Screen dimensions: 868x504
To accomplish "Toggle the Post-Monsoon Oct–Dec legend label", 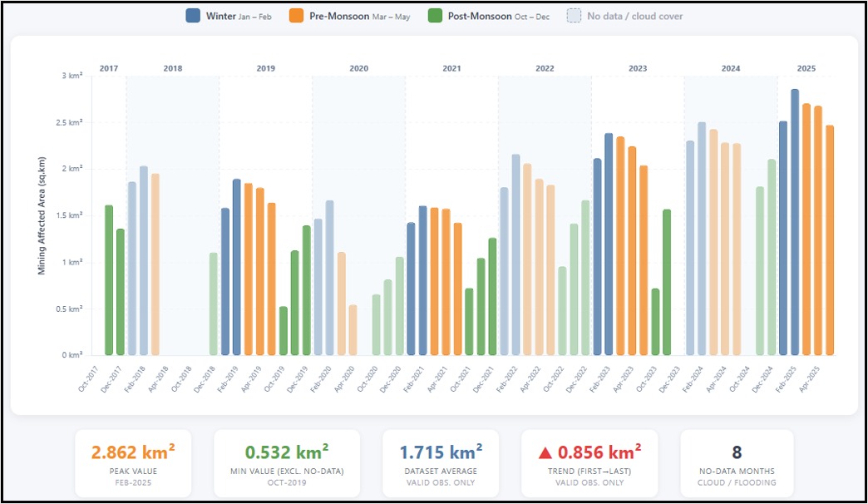I will 499,17.
